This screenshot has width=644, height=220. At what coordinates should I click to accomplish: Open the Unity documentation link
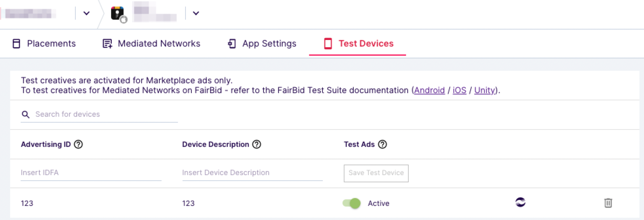pyautogui.click(x=484, y=90)
